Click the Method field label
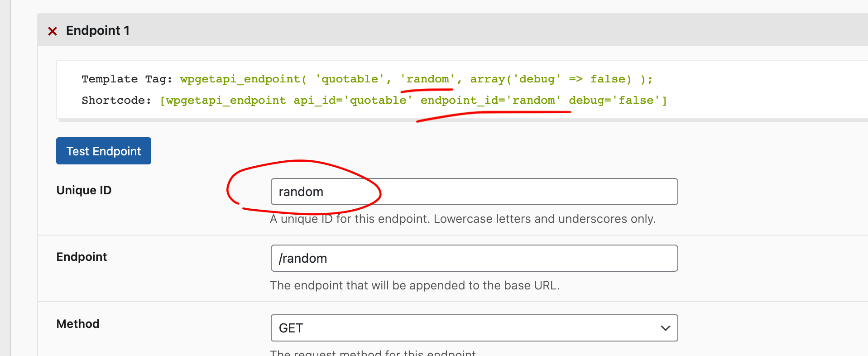 pyautogui.click(x=78, y=324)
